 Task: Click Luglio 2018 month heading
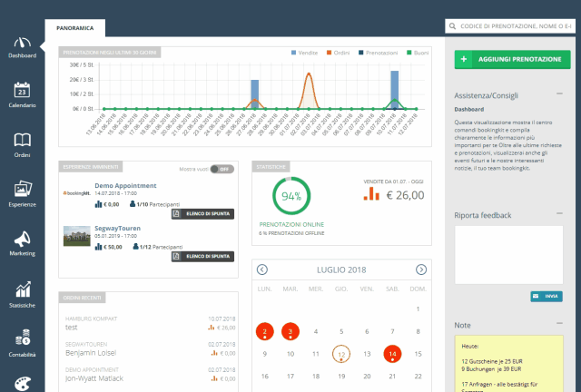point(341,269)
